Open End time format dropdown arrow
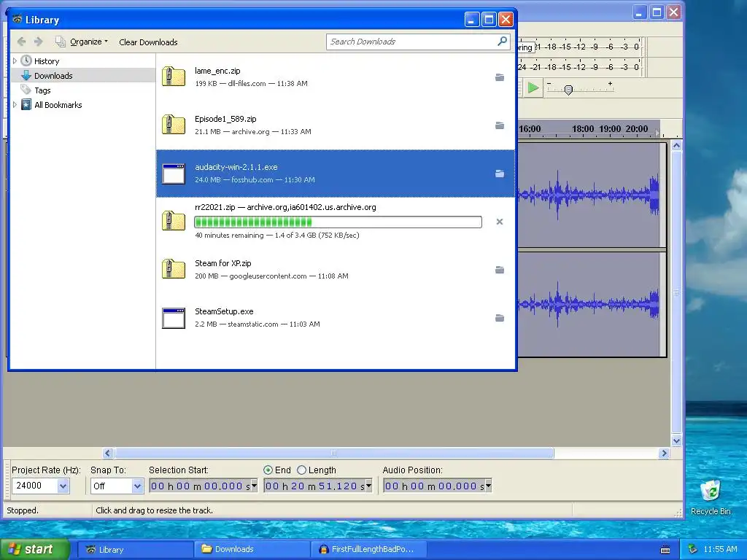This screenshot has width=747, height=560. point(368,486)
